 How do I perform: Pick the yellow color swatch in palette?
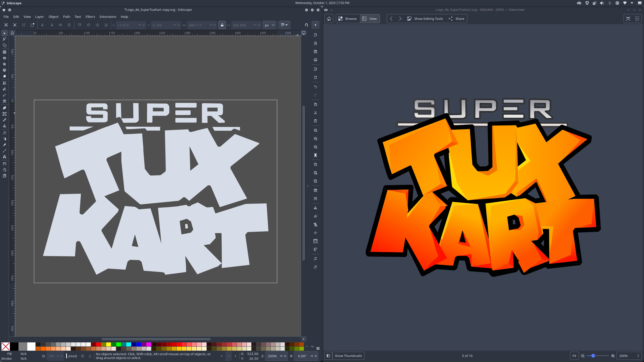[x=108, y=344]
